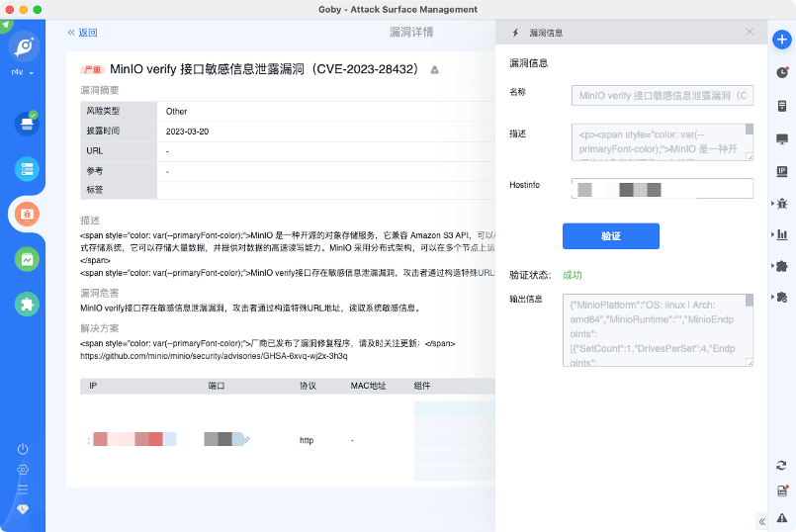Expand the bar chart statistics item
The height and width of the screenshot is (532, 796).
click(780, 234)
